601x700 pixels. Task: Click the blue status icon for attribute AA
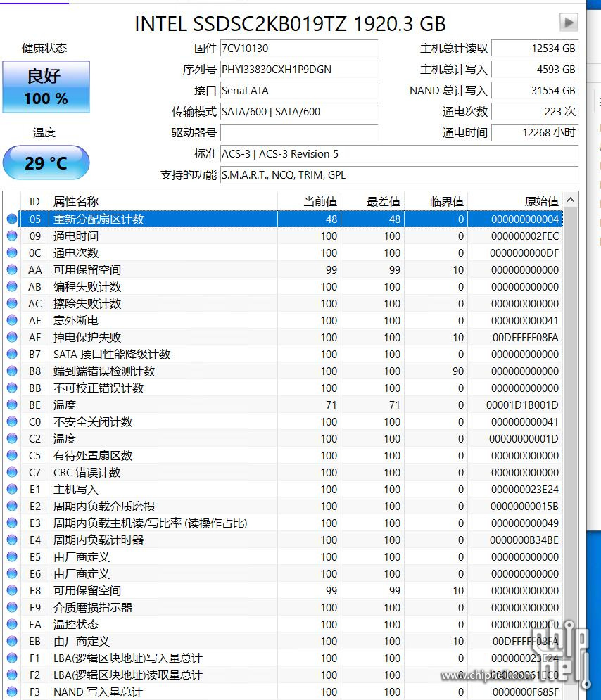12,269
